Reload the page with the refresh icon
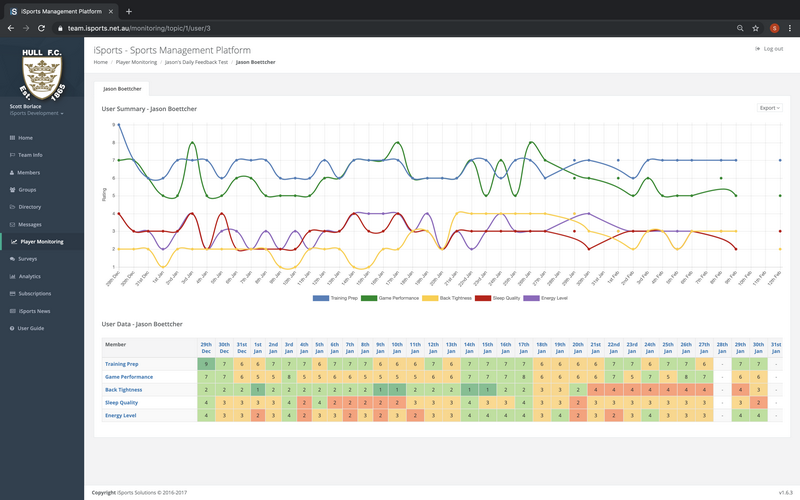Image resolution: width=800 pixels, height=500 pixels. (41, 28)
